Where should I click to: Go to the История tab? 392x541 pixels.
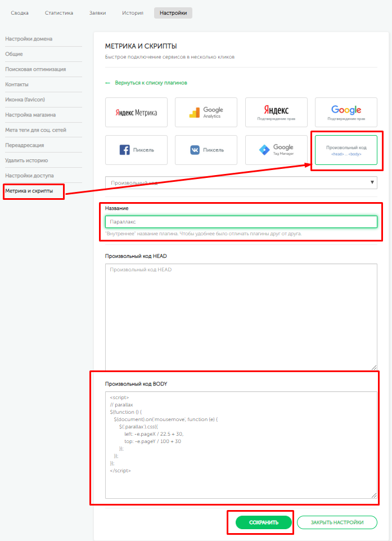(x=133, y=13)
